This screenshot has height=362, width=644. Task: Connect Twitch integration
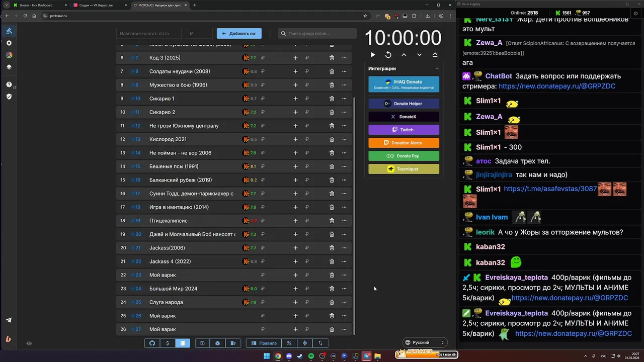coord(404,130)
